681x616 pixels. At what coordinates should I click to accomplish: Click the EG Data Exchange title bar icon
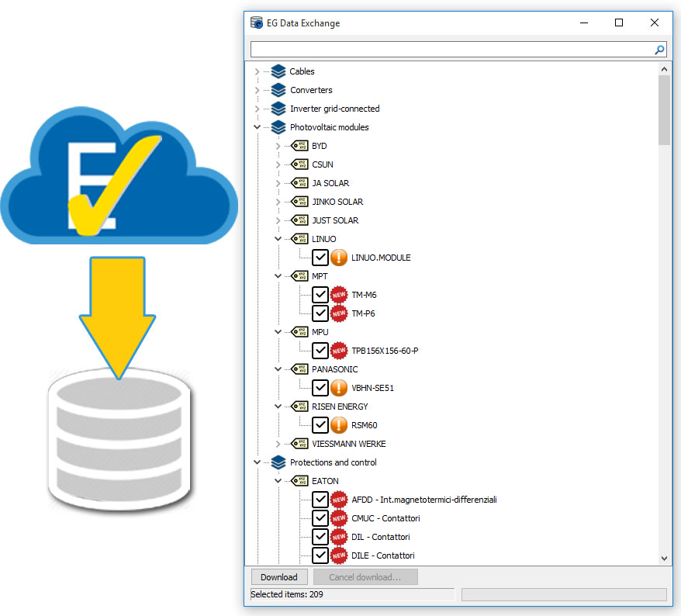257,22
